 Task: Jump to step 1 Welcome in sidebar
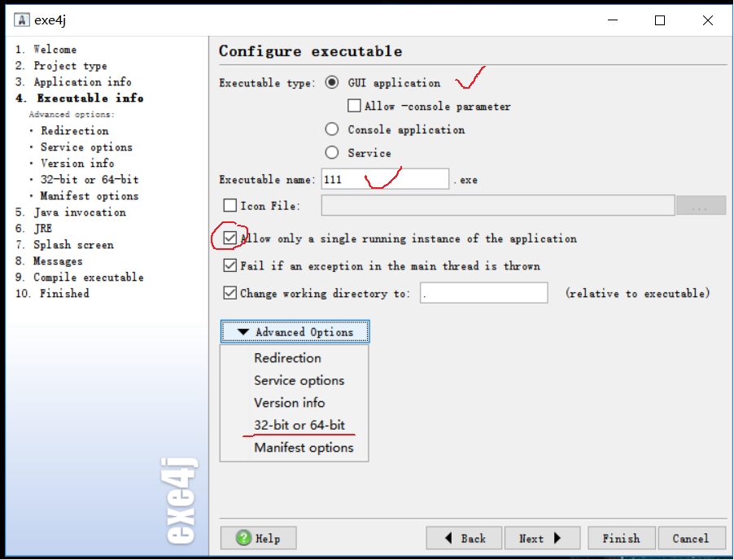[46, 49]
